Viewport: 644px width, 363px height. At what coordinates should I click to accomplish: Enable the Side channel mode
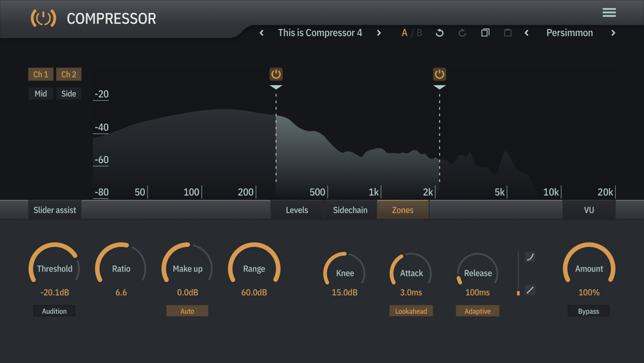69,93
